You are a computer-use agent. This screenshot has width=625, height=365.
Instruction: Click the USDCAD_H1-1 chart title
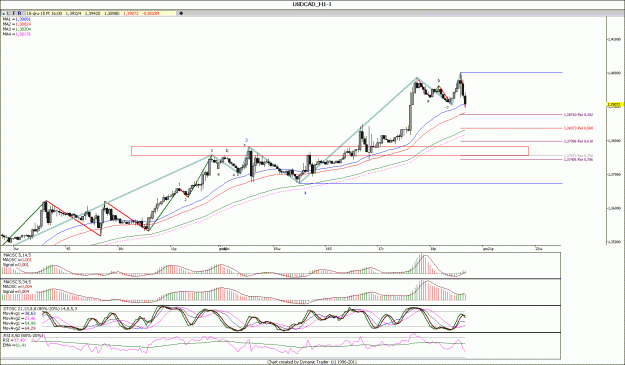coord(312,4)
